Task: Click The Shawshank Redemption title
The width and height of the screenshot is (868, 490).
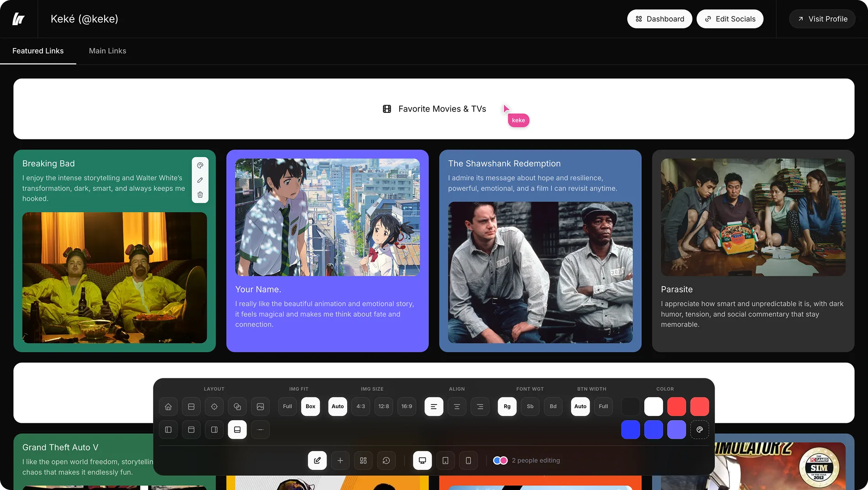Action: pyautogui.click(x=504, y=164)
